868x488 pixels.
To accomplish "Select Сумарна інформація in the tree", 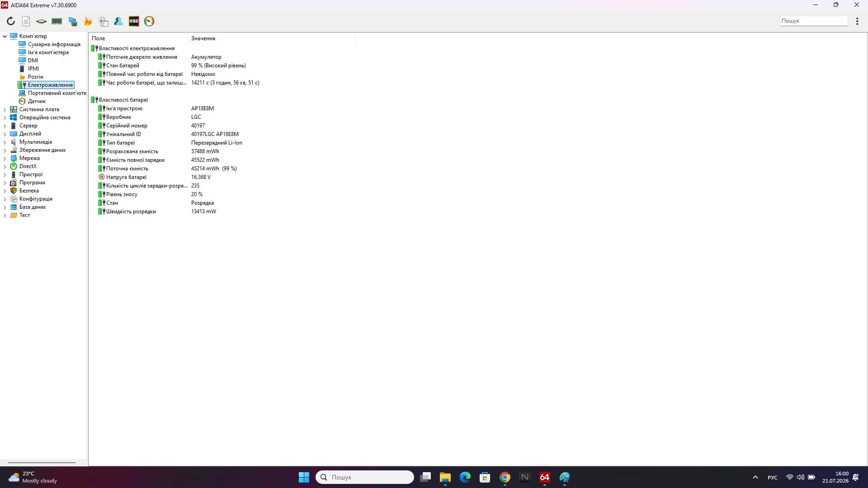I will click(54, 44).
